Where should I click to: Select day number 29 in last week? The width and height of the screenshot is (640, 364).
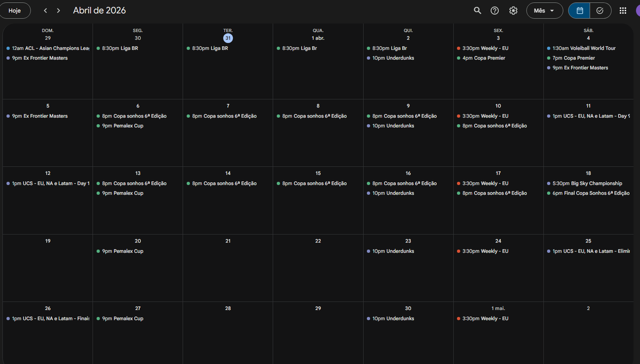coord(318,309)
